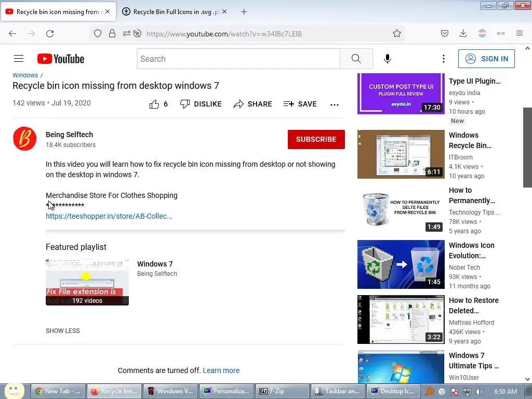The height and width of the screenshot is (399, 532).
Task: Play Windows Icon Evolution video thumbnail
Action: 401,264
